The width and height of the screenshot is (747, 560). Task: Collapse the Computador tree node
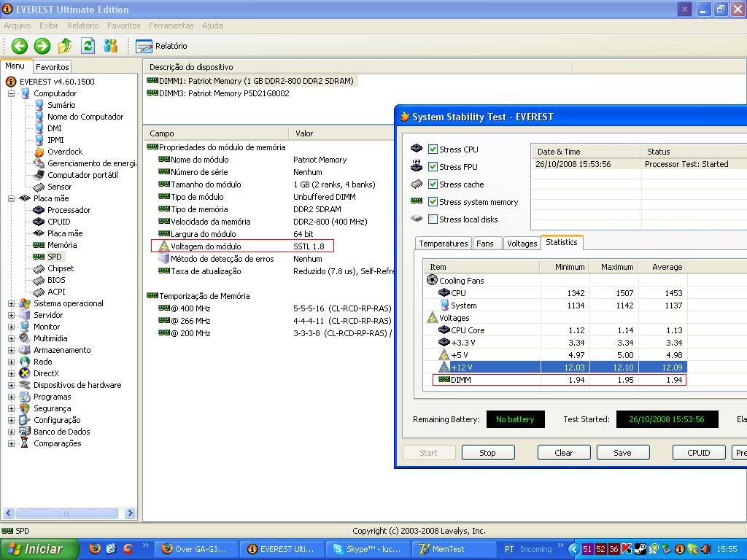[11, 93]
